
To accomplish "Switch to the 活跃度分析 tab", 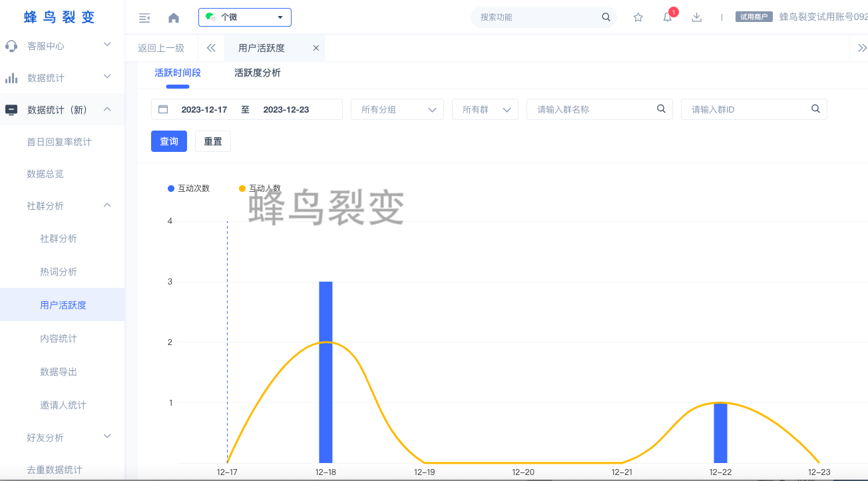I will coord(258,73).
